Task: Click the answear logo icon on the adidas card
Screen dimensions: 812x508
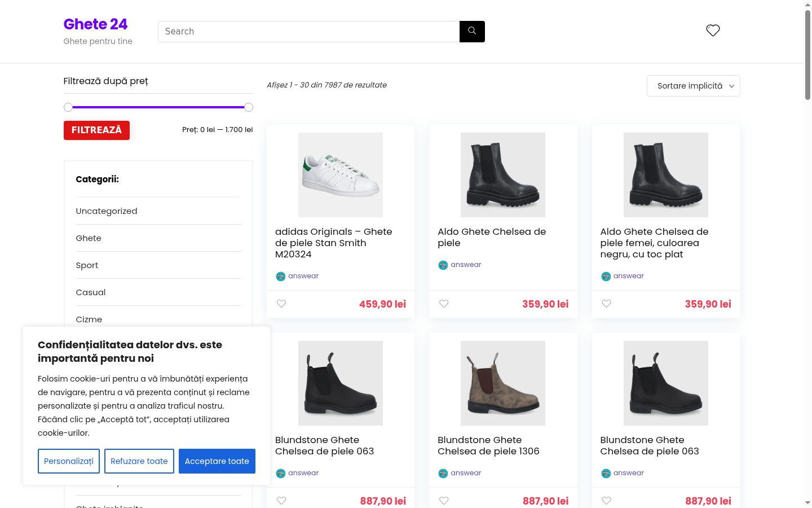Action: [280, 276]
